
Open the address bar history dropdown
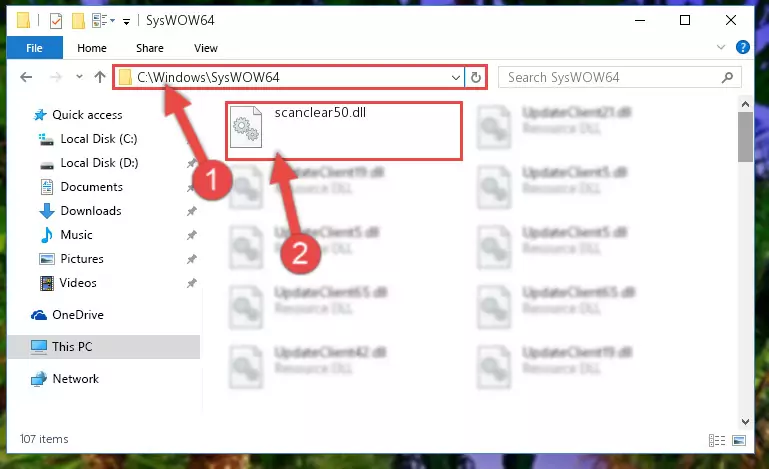(x=456, y=78)
